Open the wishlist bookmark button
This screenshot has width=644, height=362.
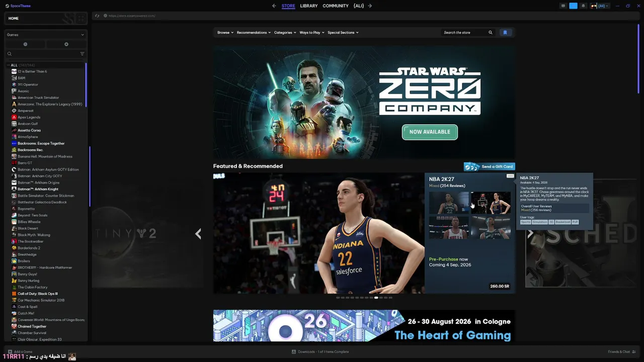coord(505,33)
